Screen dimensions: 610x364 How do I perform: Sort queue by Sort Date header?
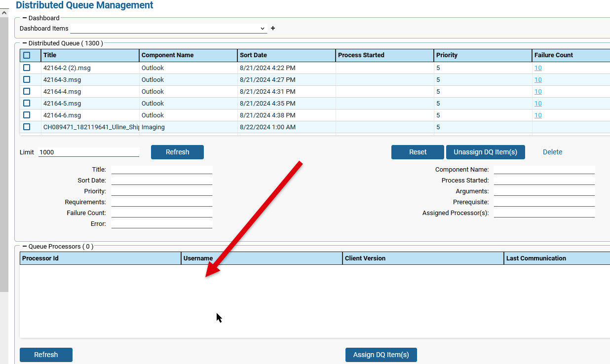pyautogui.click(x=287, y=55)
